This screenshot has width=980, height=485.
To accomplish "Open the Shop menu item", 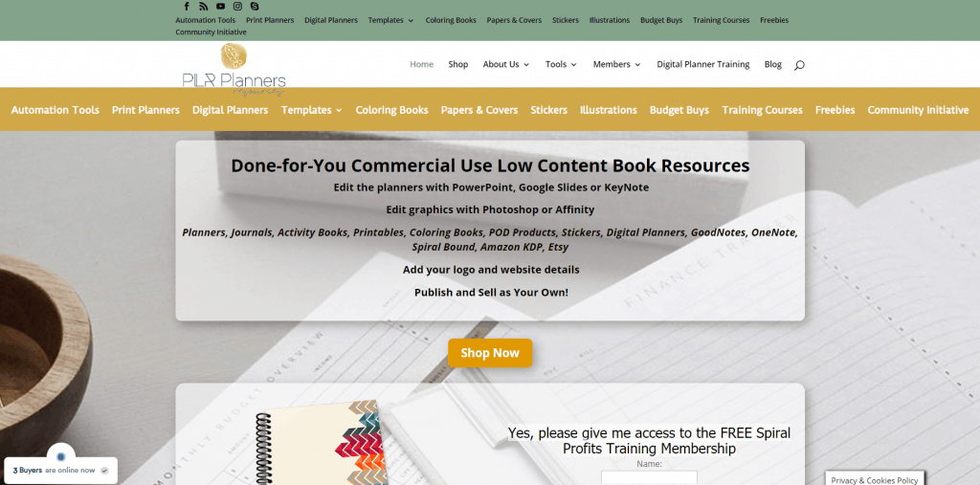I will 458,64.
